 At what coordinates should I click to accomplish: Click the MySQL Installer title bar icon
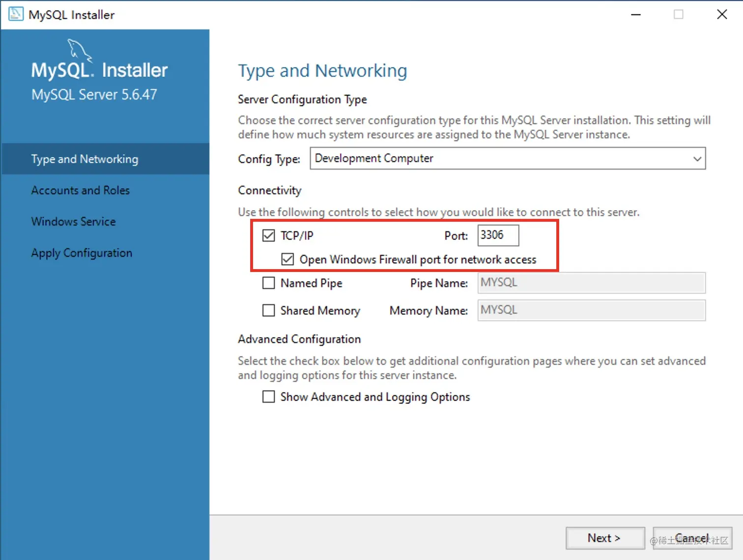pos(16,14)
